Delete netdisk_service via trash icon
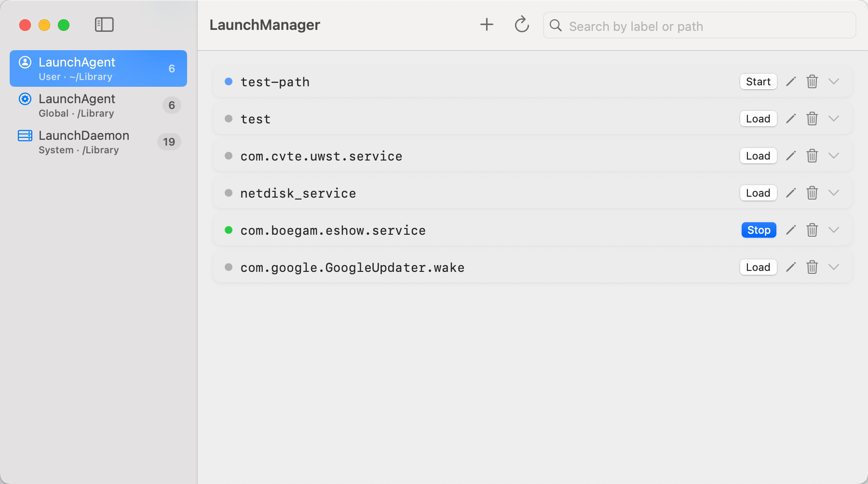 tap(812, 193)
